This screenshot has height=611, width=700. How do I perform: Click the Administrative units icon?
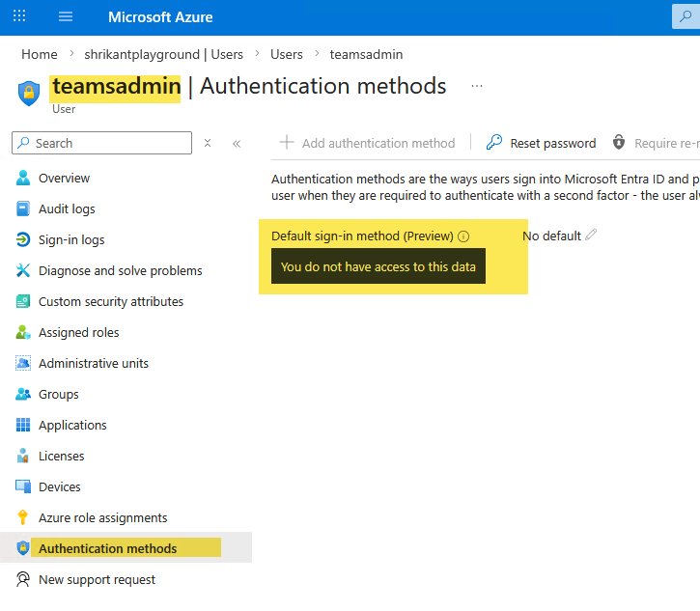pos(23,363)
